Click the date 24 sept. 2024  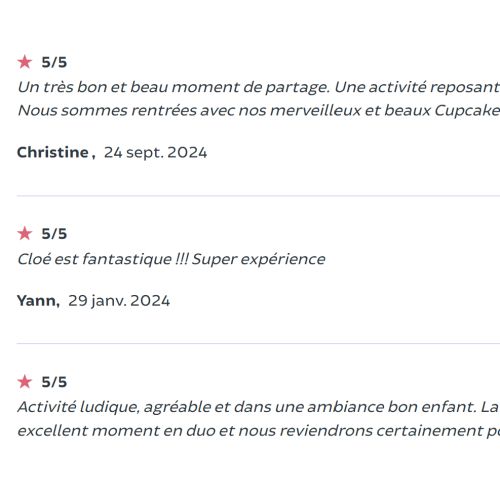click(155, 153)
